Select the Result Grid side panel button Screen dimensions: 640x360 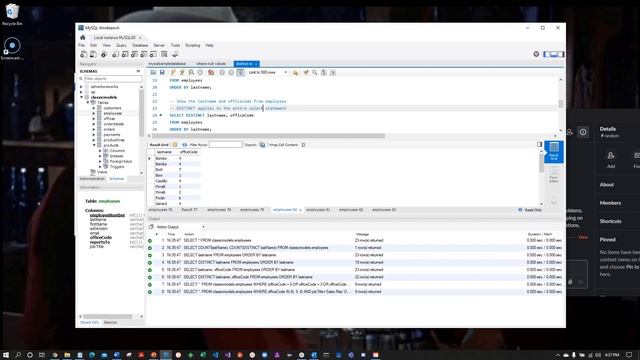[554, 151]
